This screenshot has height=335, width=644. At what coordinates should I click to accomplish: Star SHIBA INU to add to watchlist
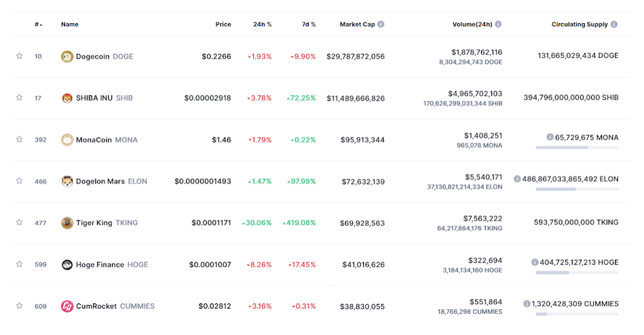coord(19,97)
